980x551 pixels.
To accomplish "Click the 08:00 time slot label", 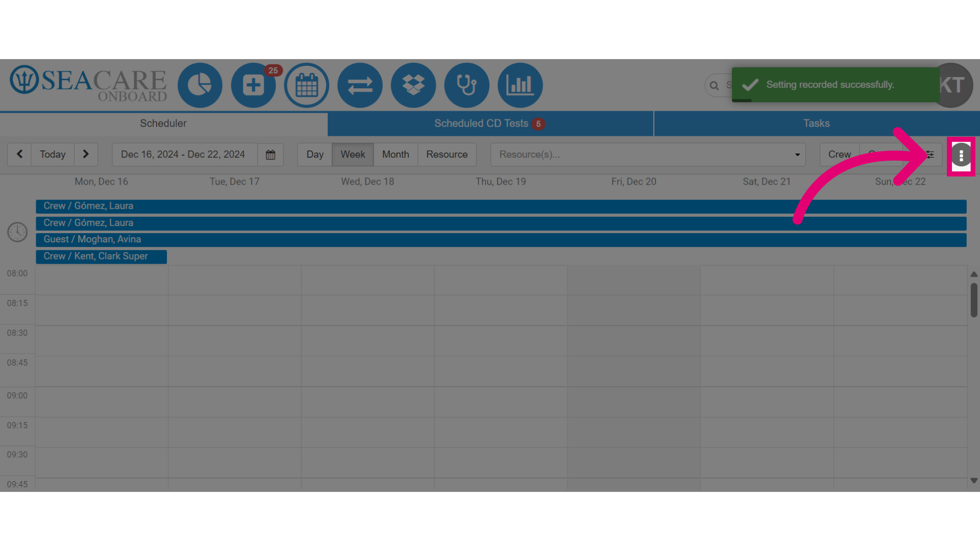I will pyautogui.click(x=17, y=273).
